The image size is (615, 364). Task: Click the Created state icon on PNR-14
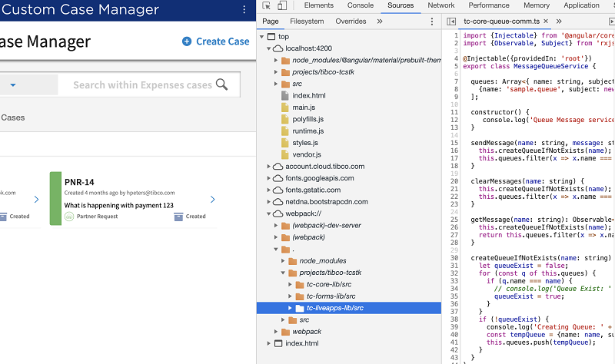(x=178, y=217)
